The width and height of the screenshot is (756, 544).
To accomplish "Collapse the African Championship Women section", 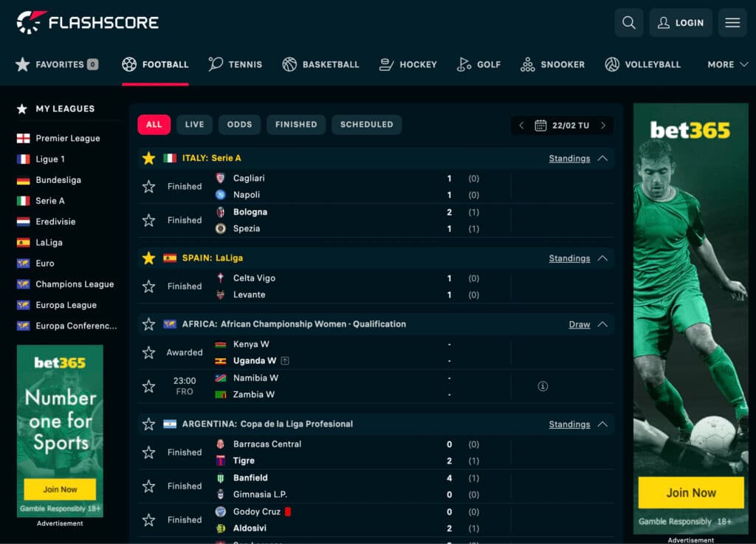I will pos(602,324).
